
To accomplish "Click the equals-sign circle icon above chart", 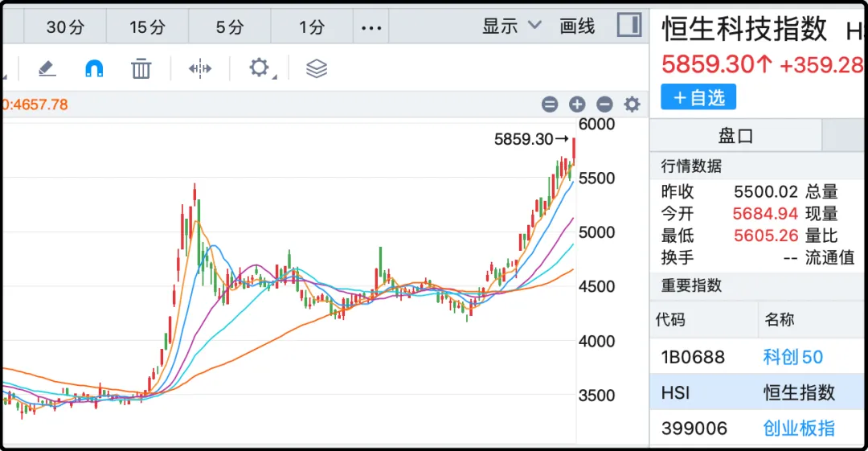I will 550,105.
